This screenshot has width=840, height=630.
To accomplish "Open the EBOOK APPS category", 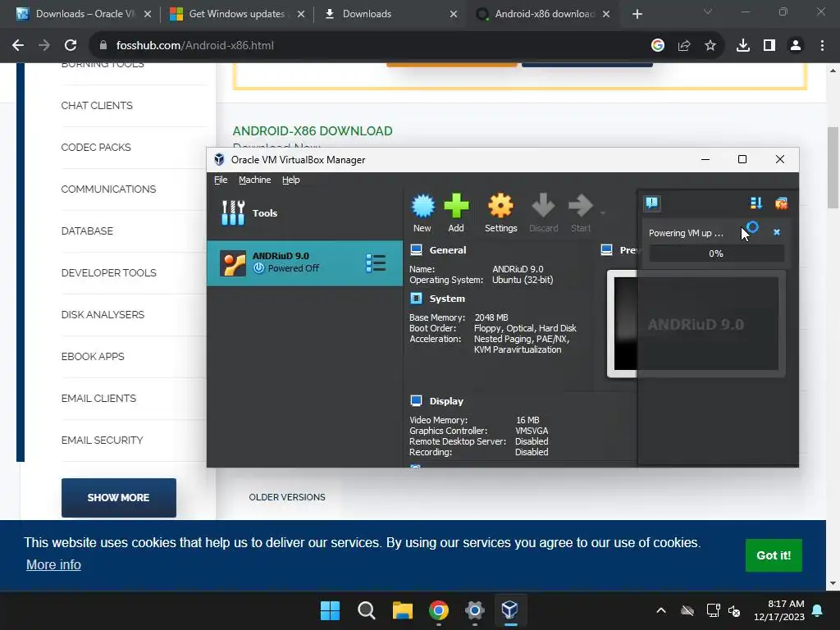I will coord(93,356).
